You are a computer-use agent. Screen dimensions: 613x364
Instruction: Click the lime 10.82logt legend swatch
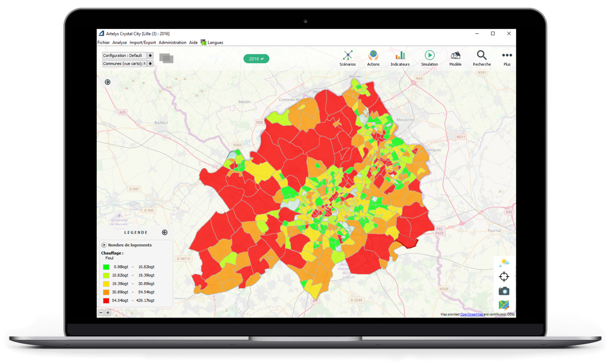[106, 275]
